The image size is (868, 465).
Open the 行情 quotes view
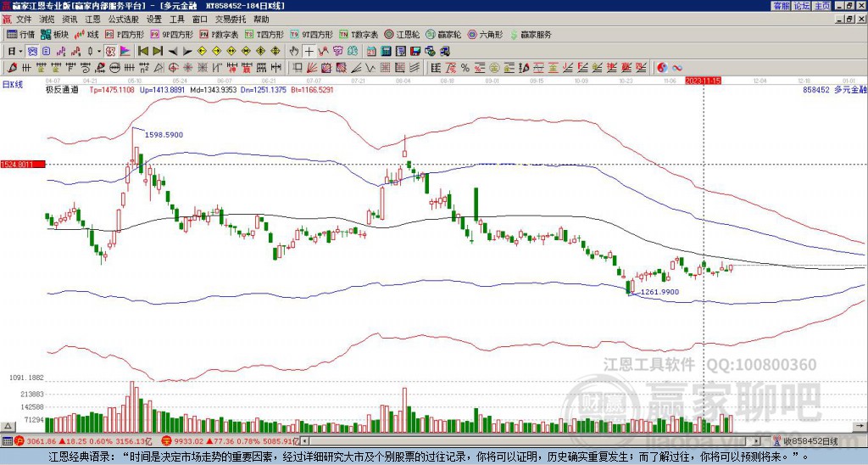[21, 35]
